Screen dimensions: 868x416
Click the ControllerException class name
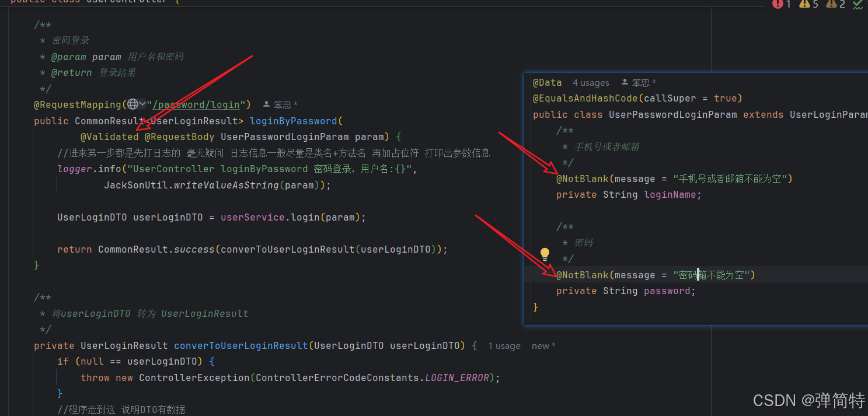(194, 377)
